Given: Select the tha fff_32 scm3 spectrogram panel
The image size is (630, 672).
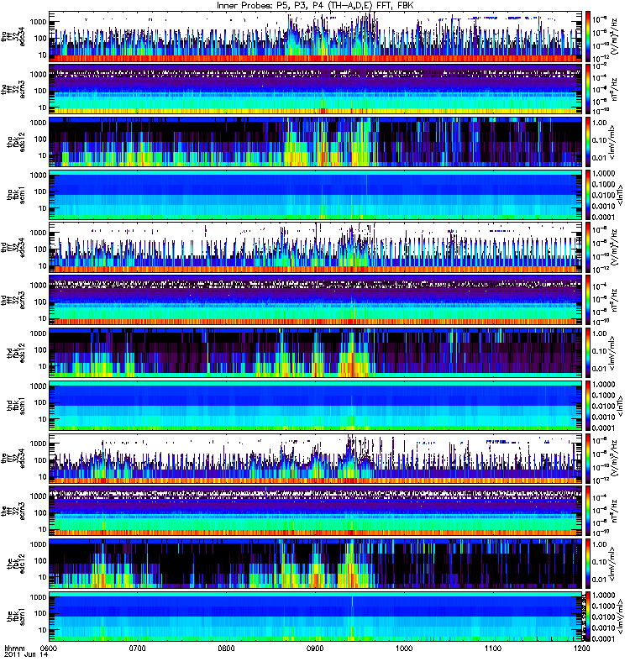Looking at the screenshot, I should point(316,89).
